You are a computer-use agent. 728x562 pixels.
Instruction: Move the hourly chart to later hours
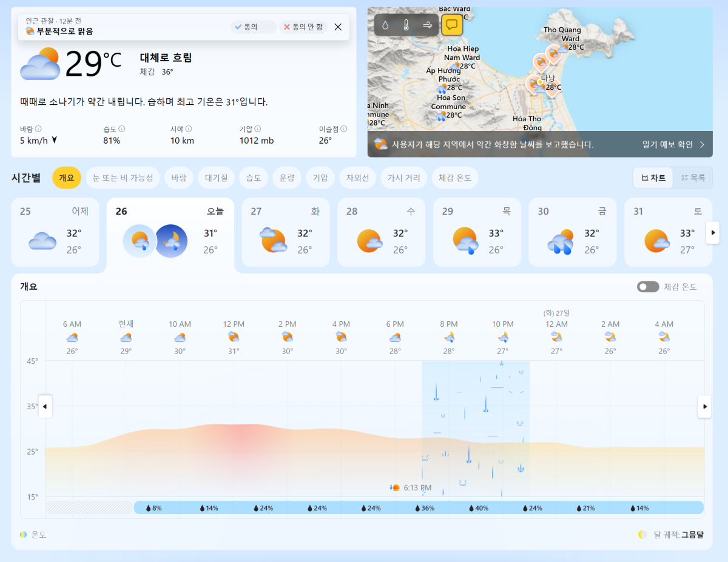click(x=704, y=406)
